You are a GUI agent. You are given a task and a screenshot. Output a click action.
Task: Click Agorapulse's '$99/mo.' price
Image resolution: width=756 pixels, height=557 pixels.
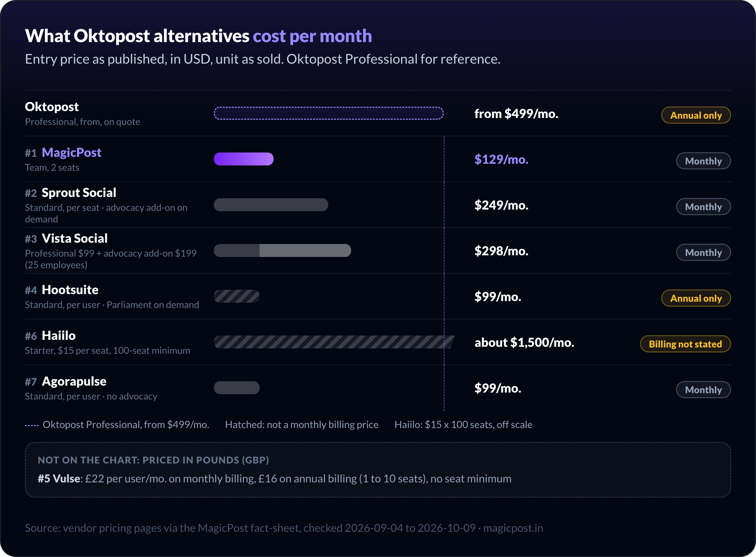[x=498, y=388]
